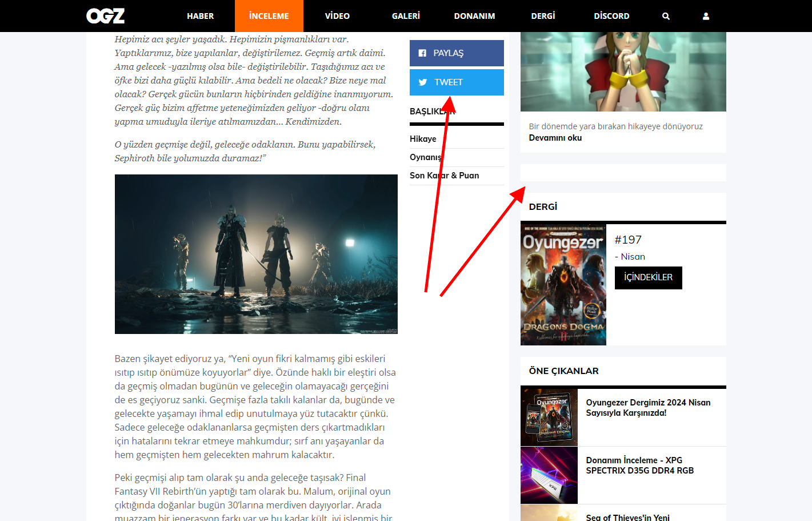
Task: Open the HABER menu item
Action: click(200, 16)
